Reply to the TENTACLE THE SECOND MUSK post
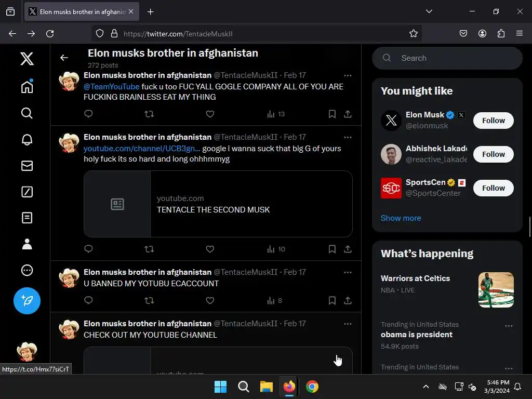The width and height of the screenshot is (532, 399). 88,249
